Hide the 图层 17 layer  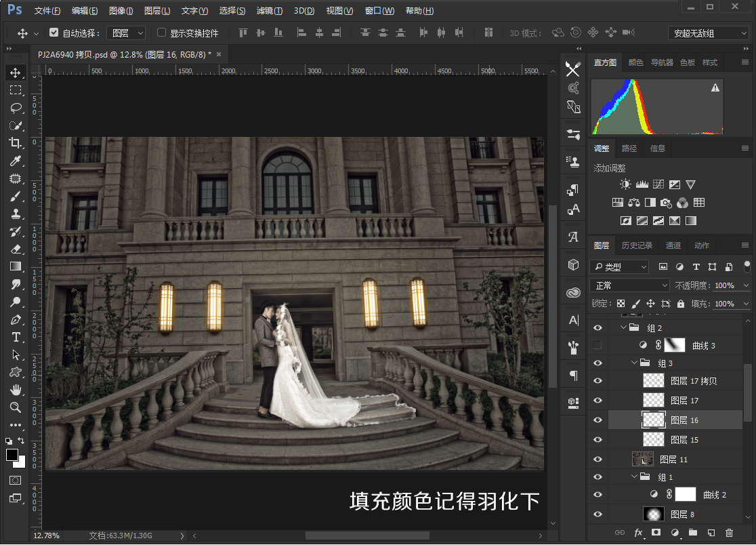click(598, 401)
